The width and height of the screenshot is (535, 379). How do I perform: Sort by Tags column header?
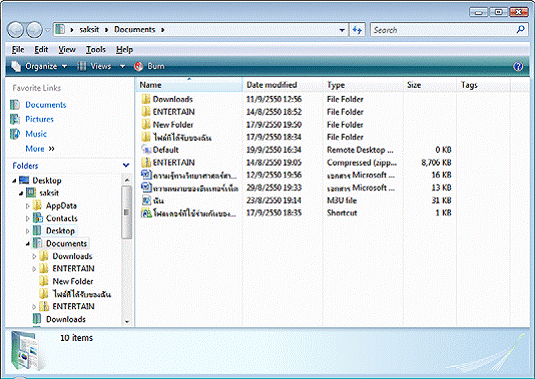483,85
